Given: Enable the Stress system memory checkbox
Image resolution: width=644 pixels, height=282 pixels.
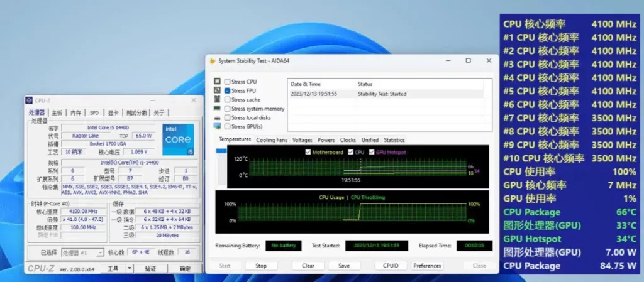Looking at the screenshot, I should coord(227,109).
